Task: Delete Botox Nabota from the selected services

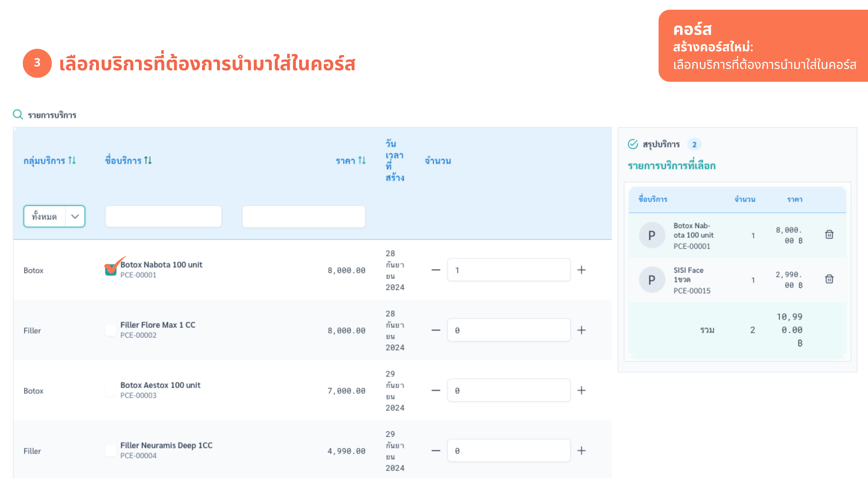Action: coord(829,235)
